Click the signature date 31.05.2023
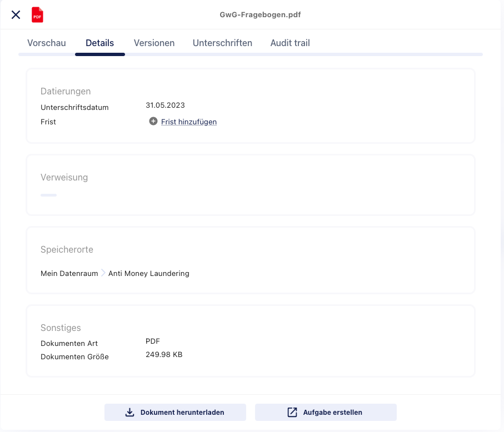504x432 pixels. [165, 106]
